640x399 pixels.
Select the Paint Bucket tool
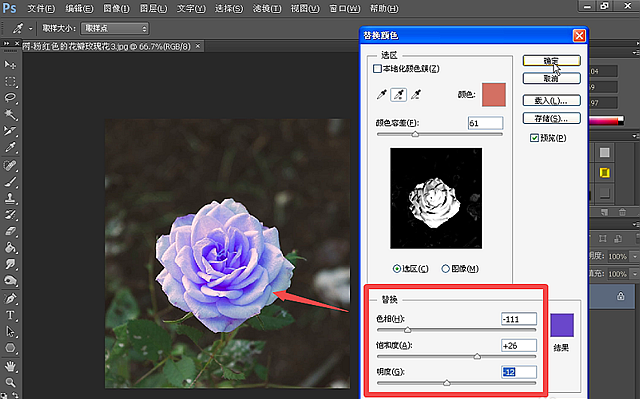[10, 248]
